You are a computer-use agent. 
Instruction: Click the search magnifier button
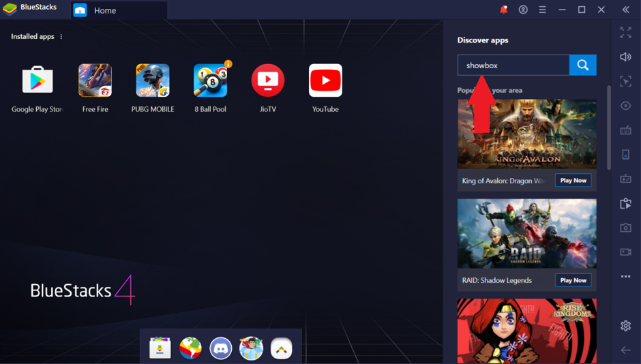(582, 65)
